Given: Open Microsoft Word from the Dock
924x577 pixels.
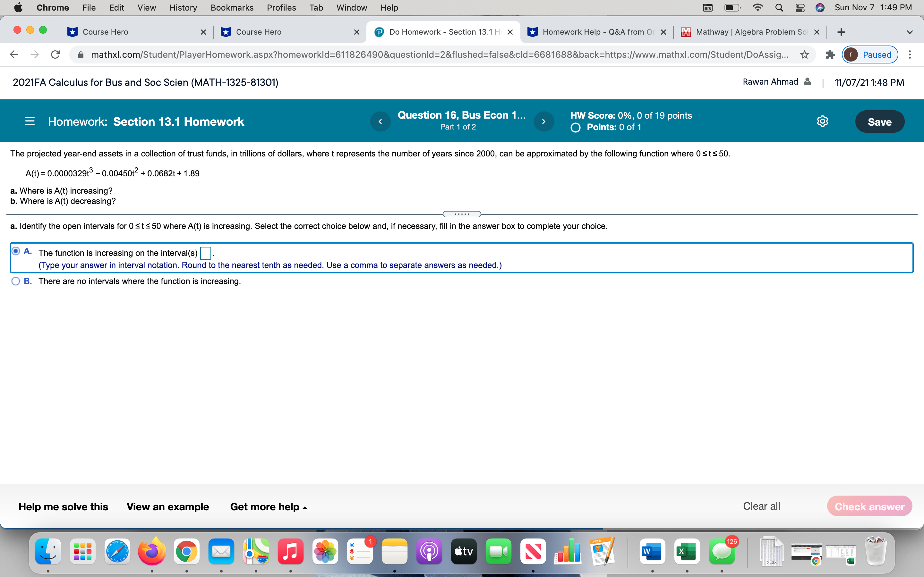Looking at the screenshot, I should click(653, 551).
